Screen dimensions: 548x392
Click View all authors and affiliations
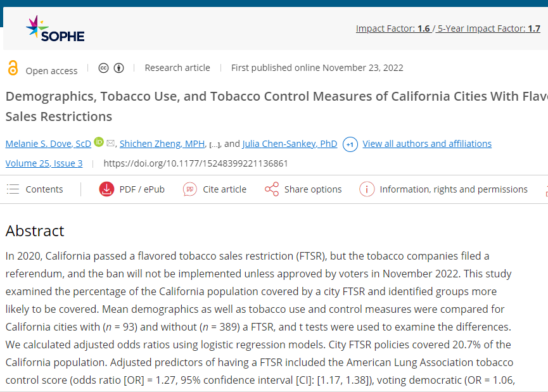[x=427, y=144]
